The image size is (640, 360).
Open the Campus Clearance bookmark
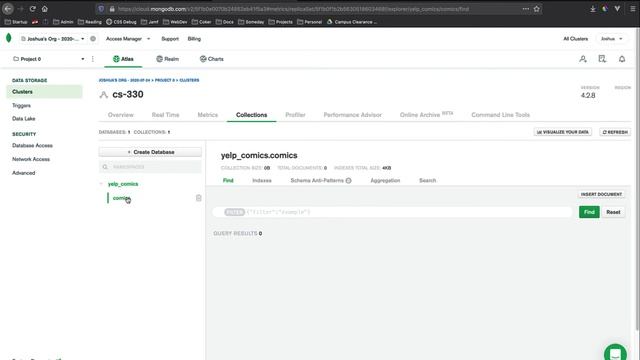tap(351, 22)
